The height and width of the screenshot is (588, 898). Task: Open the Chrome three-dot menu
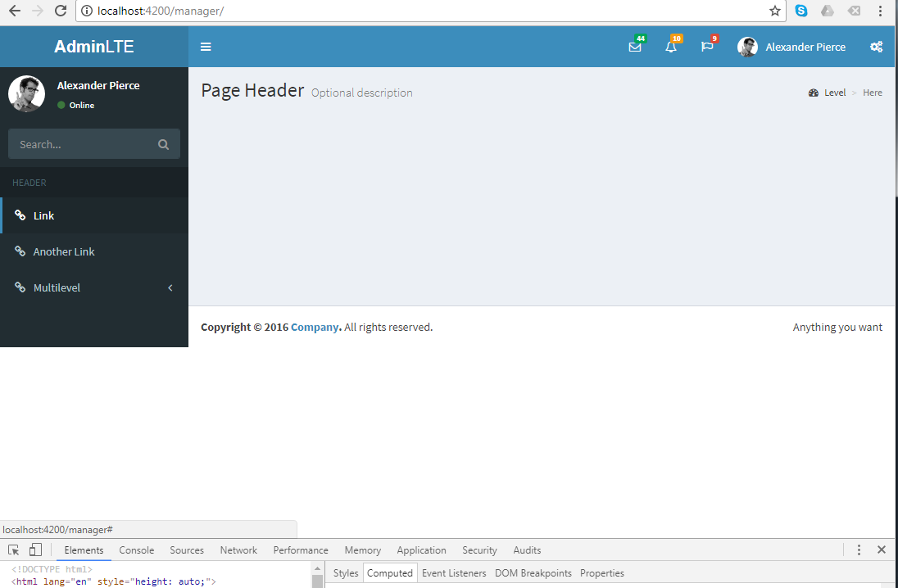[881, 11]
